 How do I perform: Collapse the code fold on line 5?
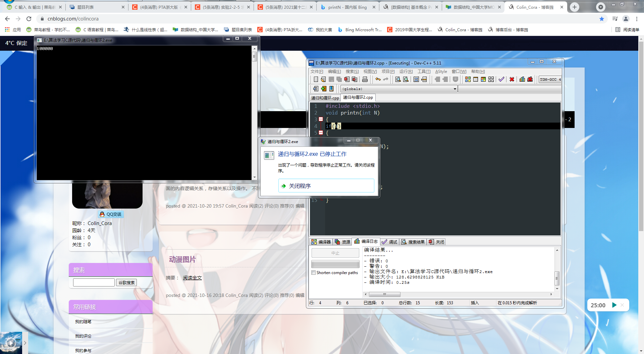point(321,133)
